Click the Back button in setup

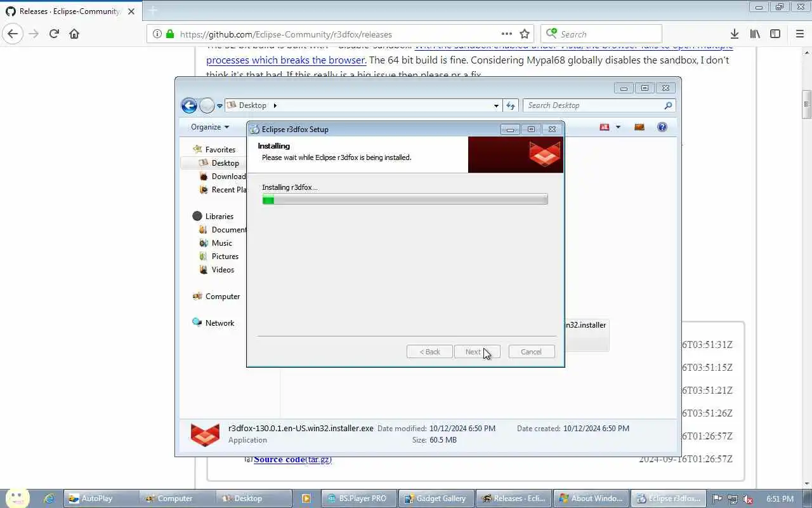[x=429, y=352]
